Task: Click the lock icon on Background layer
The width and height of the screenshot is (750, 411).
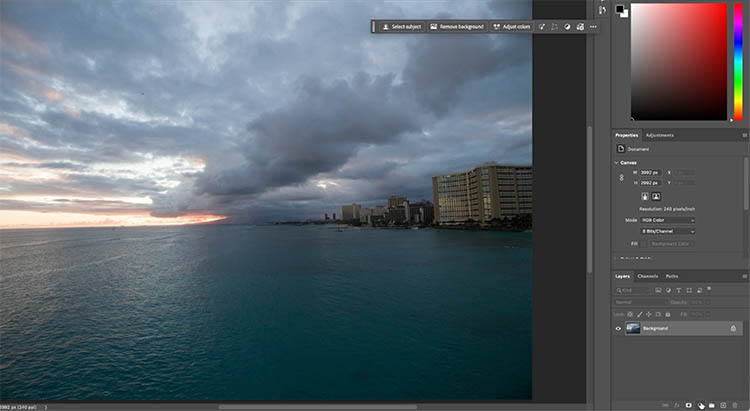Action: [x=733, y=328]
